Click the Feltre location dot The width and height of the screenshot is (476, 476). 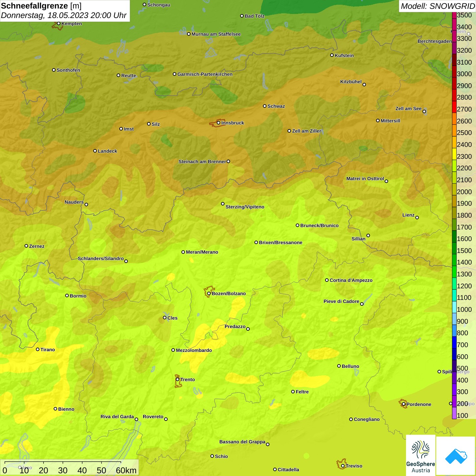tap(293, 392)
